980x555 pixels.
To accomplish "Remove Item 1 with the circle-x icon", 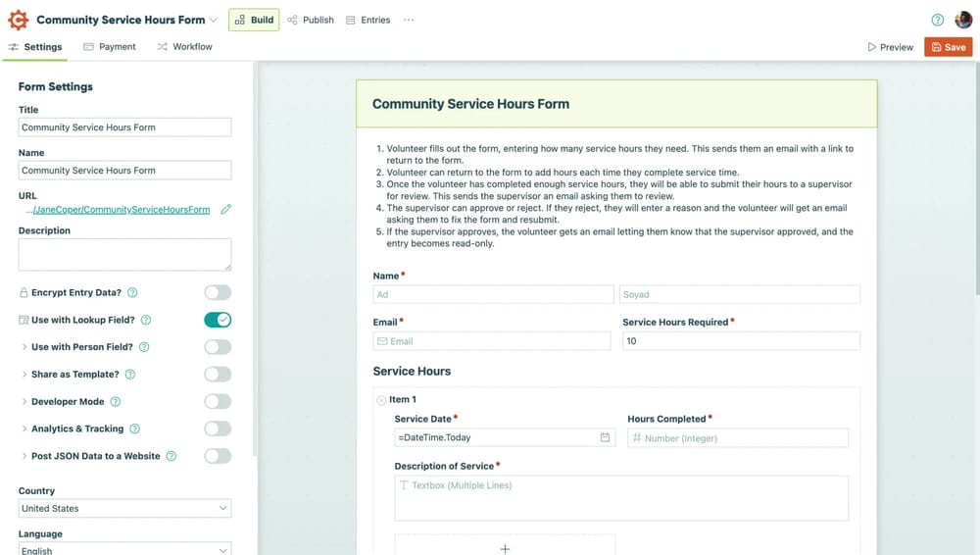I will point(381,400).
